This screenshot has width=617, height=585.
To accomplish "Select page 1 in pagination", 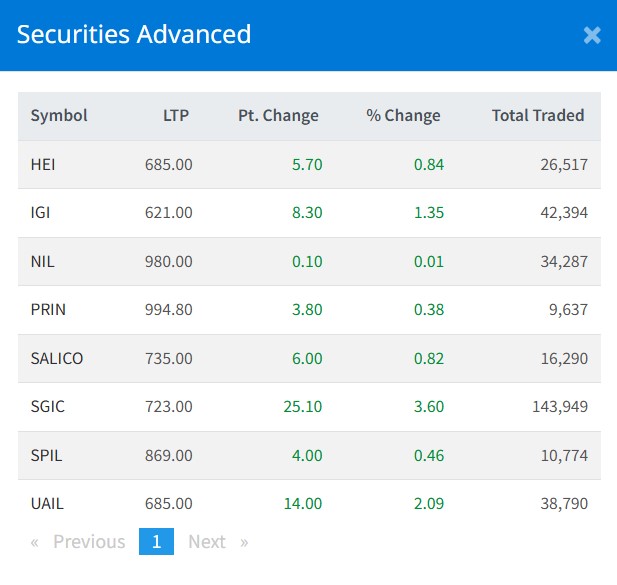I will [x=157, y=541].
